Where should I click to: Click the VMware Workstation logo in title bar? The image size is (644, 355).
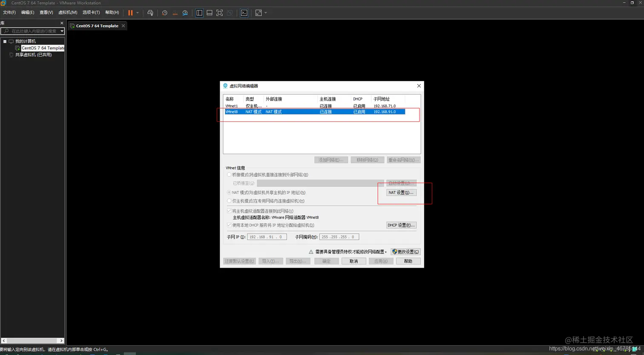tap(3, 3)
